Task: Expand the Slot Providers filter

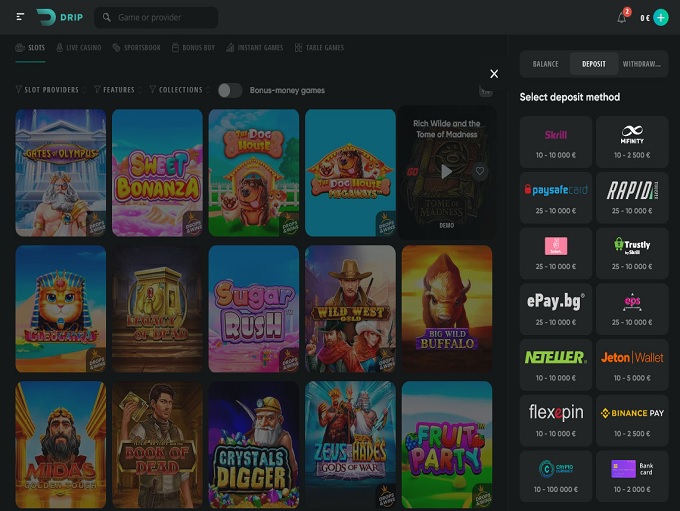Action: pos(48,90)
